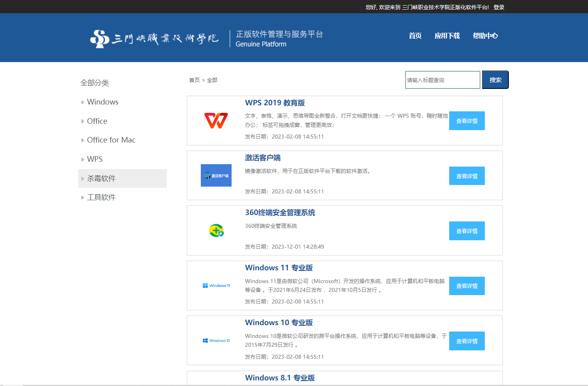Click the Windows 11 logo thumbnail
This screenshot has width=588, height=386.
pyautogui.click(x=216, y=285)
